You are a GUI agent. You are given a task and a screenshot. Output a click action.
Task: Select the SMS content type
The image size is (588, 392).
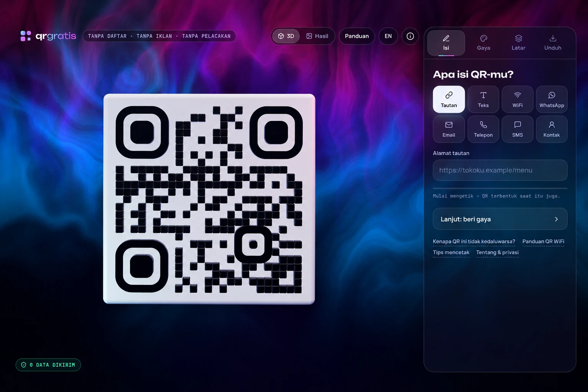(518, 129)
